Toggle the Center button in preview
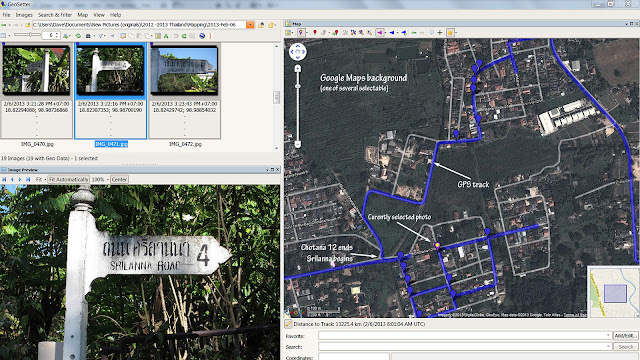 pyautogui.click(x=119, y=179)
